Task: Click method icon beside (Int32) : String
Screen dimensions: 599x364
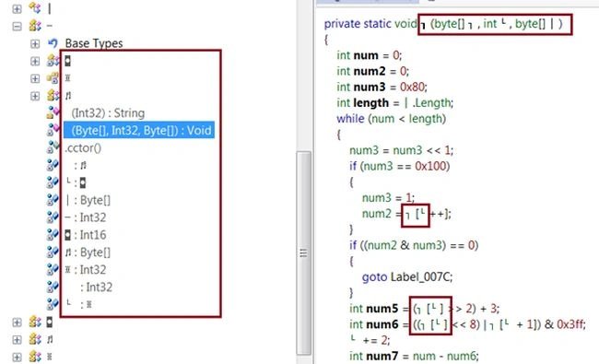Action: click(53, 112)
